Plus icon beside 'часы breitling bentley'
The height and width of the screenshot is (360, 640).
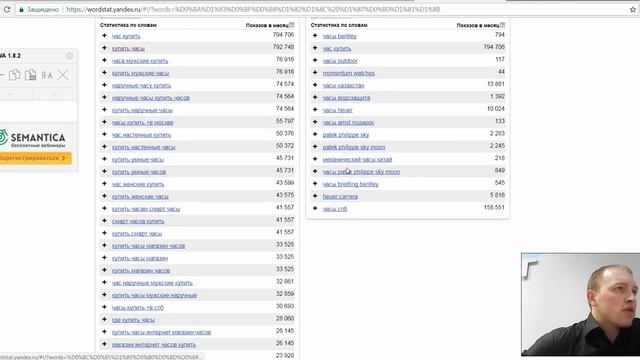[315, 184]
